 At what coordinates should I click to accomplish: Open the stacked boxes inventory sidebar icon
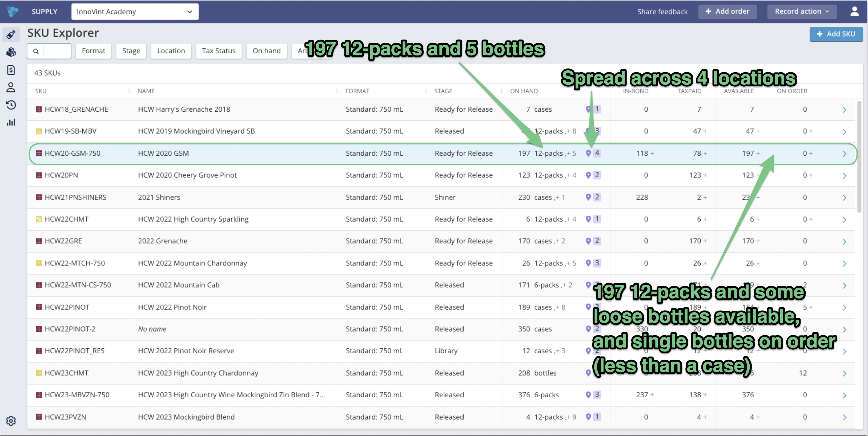pos(11,52)
